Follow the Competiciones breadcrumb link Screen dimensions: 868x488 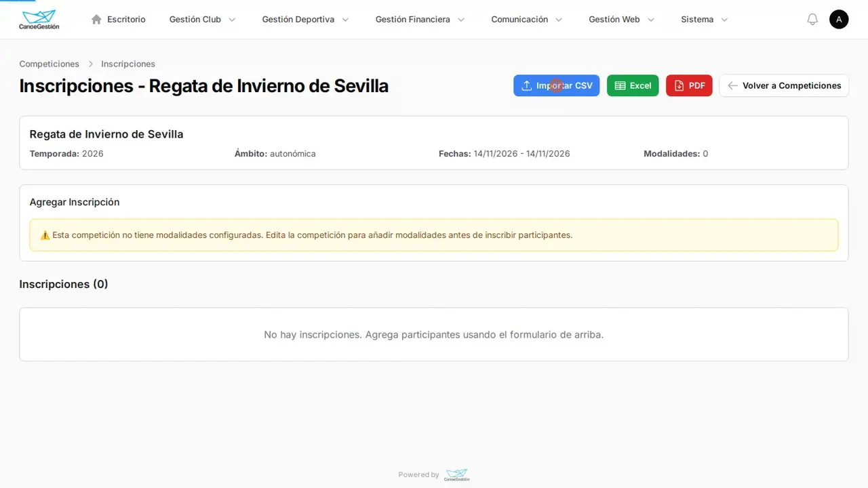[x=50, y=64]
